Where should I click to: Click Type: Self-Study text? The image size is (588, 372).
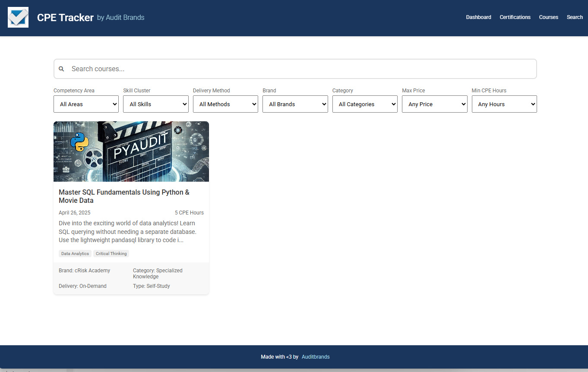coord(152,286)
